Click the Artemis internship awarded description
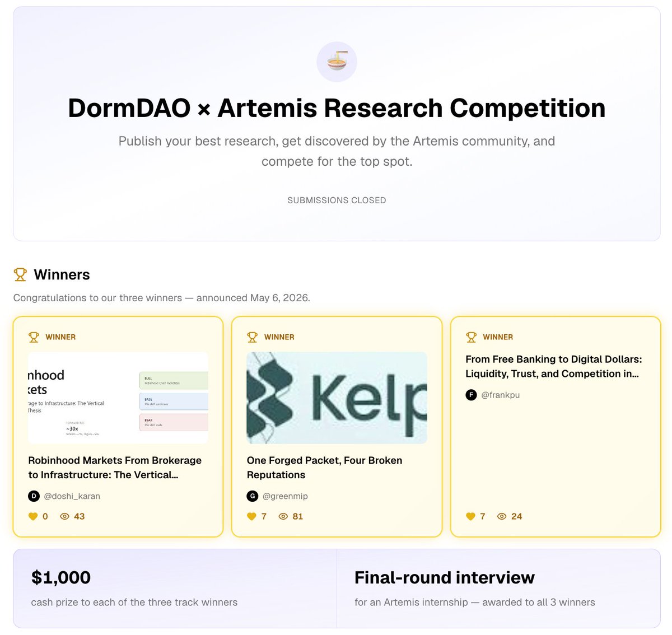The width and height of the screenshot is (672, 635). 475,603
